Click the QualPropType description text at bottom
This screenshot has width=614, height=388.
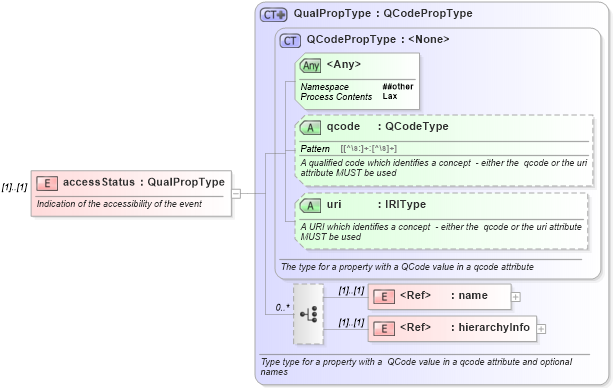(x=416, y=366)
